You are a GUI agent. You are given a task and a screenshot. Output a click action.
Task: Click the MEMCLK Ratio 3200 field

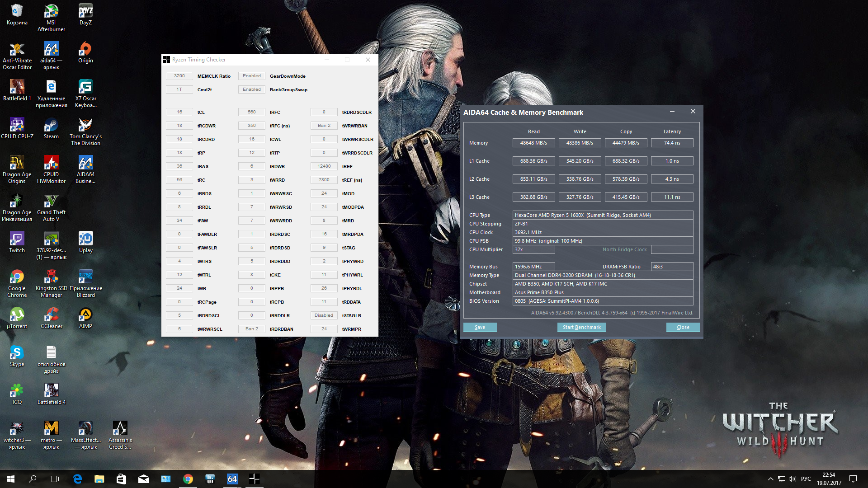point(179,76)
